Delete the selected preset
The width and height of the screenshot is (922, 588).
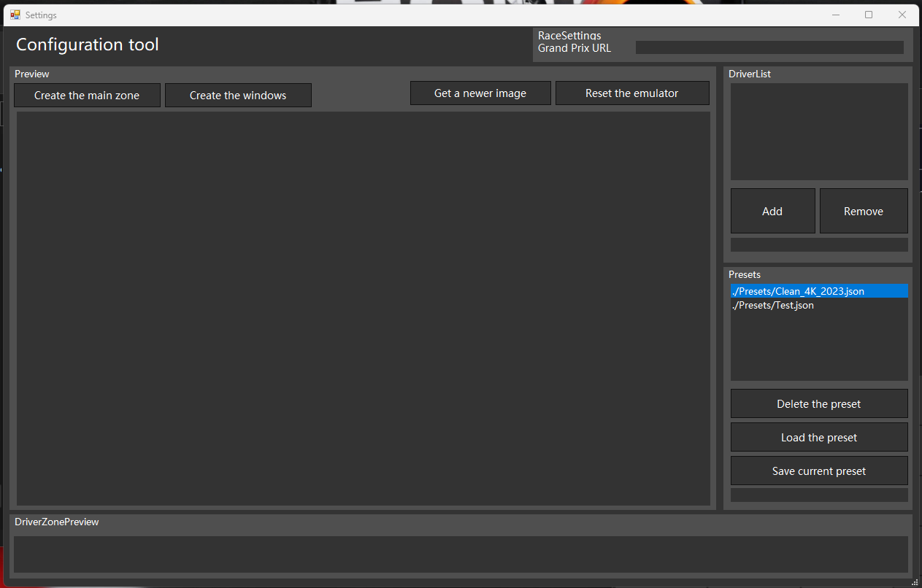click(818, 403)
